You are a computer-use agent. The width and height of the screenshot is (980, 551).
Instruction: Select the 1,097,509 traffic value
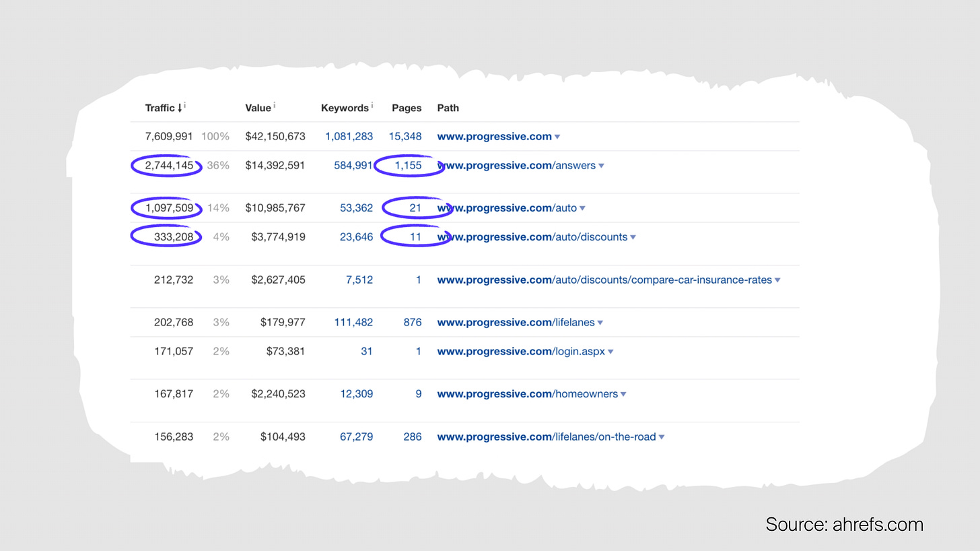point(169,207)
